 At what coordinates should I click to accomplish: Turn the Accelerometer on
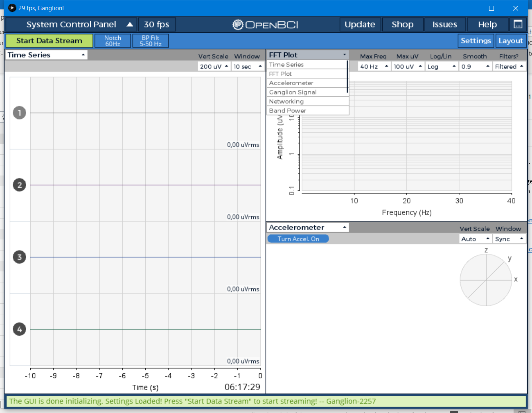[x=298, y=238]
